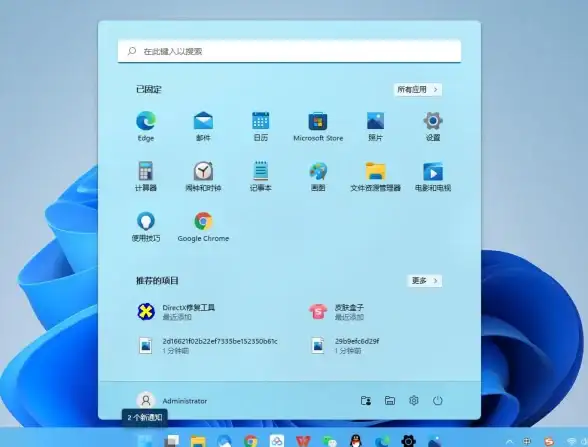This screenshot has width=588, height=447.
Task: Open QQ penguin icon on the taskbar
Action: click(x=356, y=441)
